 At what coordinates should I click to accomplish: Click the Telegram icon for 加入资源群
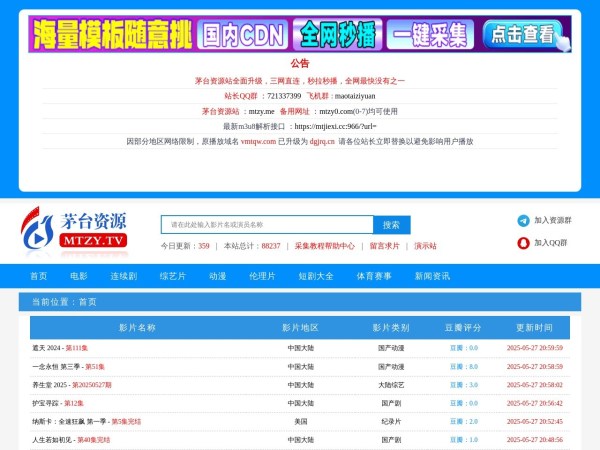click(x=523, y=221)
